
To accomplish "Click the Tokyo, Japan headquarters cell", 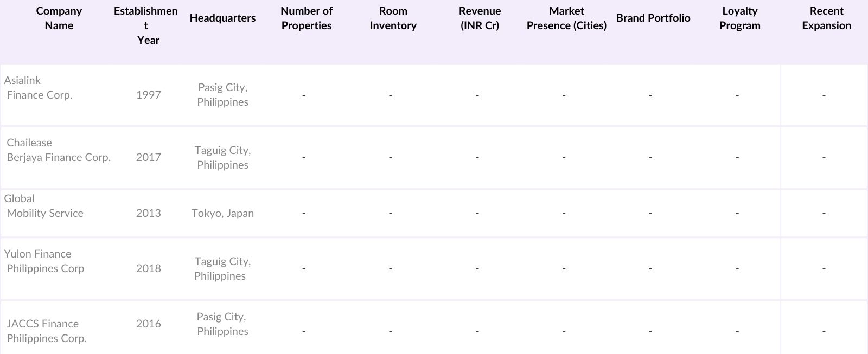I will tap(222, 213).
